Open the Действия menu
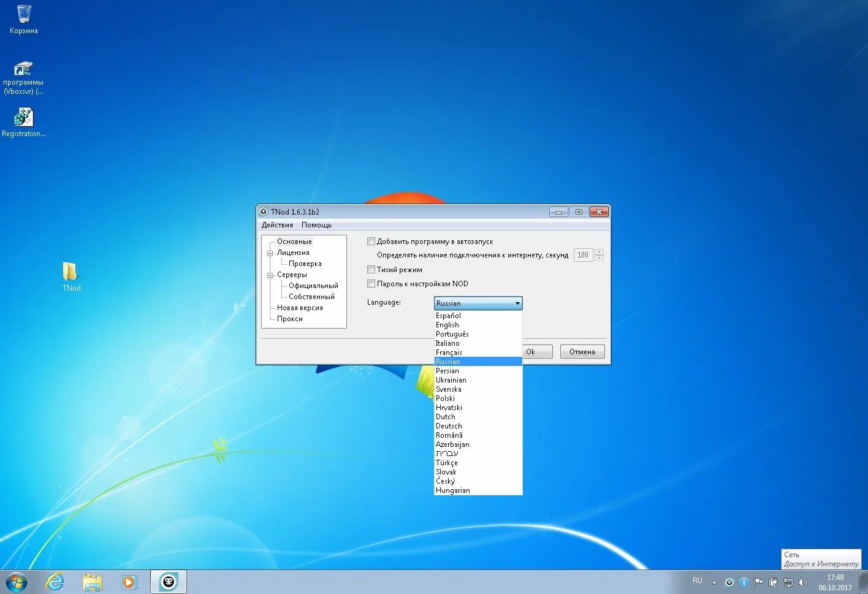This screenshot has width=868, height=594. coord(277,225)
